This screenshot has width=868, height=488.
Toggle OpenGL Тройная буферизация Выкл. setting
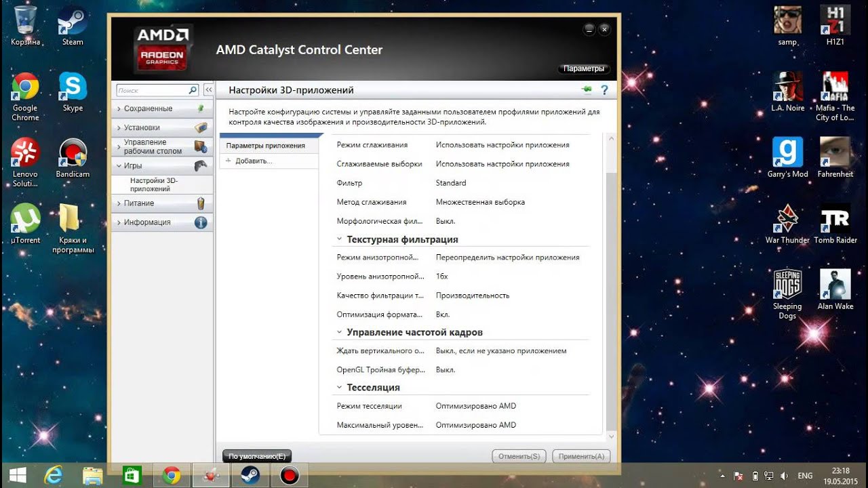coord(446,370)
